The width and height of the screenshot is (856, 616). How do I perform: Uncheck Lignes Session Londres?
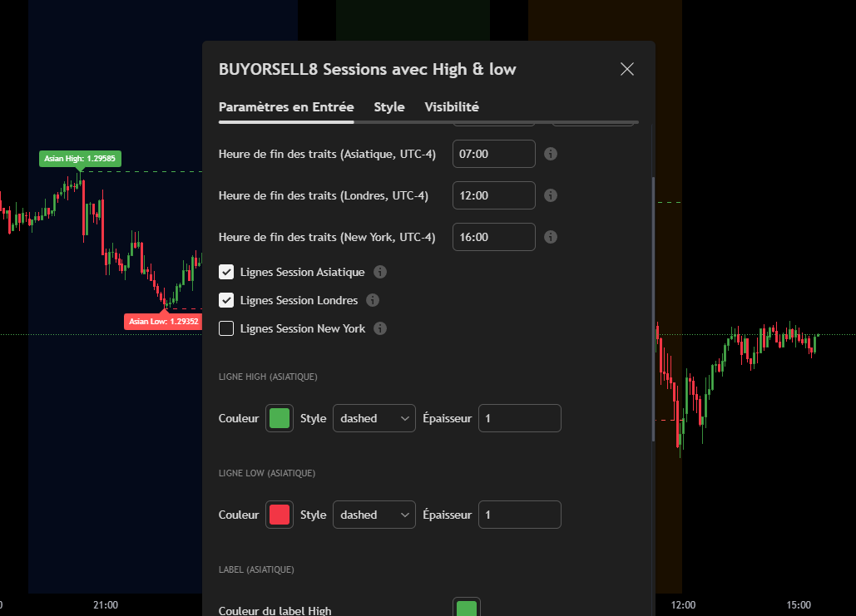(226, 299)
